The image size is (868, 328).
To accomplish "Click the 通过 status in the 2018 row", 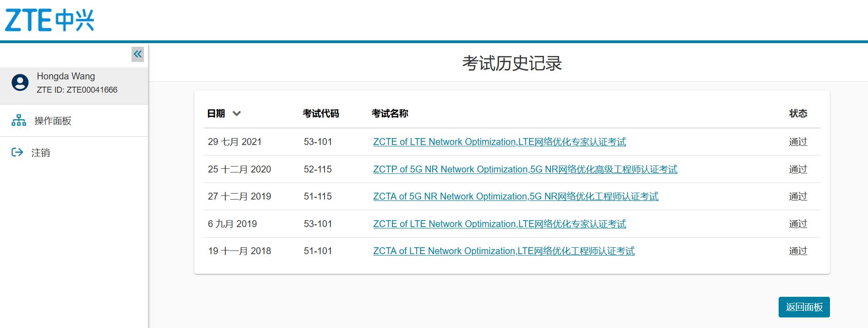I will click(x=798, y=251).
